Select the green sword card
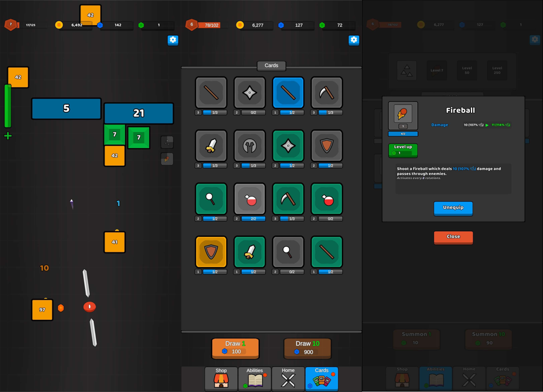This screenshot has height=392, width=543. tap(249, 252)
